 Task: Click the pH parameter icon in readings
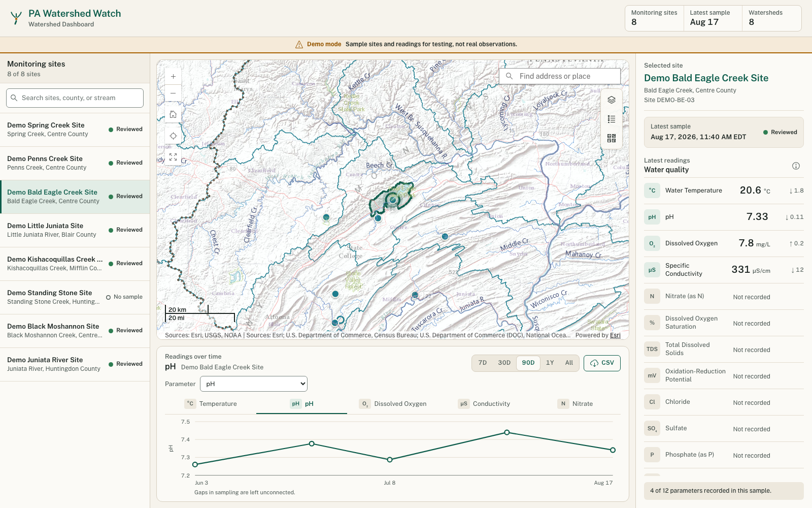[x=652, y=217]
